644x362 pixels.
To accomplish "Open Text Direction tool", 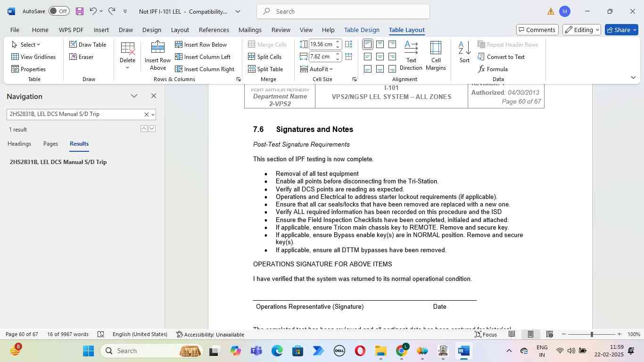I will (411, 56).
